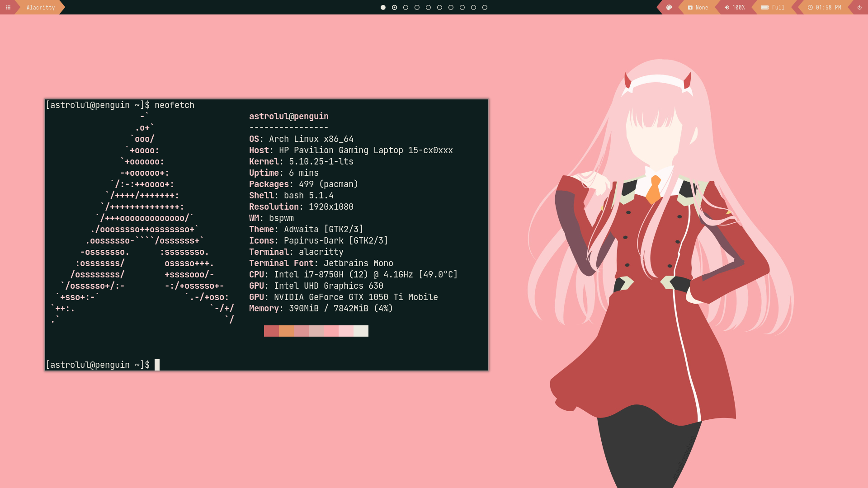Viewport: 868px width, 488px height.
Task: Open the power menu icon
Action: pos(859,7)
